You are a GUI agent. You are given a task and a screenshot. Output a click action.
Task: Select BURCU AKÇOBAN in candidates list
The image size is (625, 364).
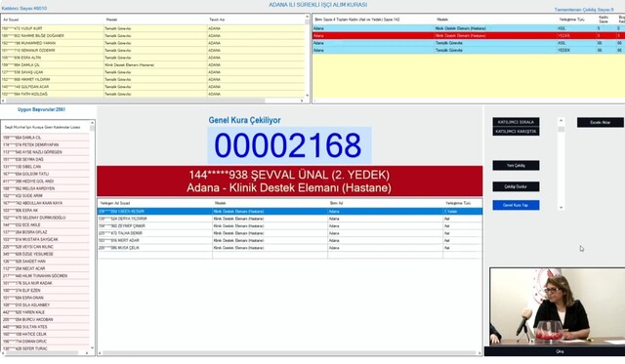(x=45, y=320)
